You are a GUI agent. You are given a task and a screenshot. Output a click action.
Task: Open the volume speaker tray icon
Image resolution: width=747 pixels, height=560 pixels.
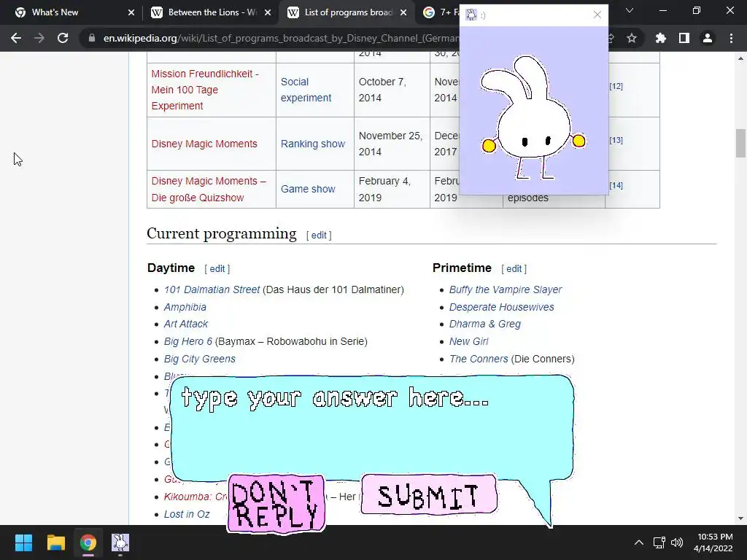(x=676, y=542)
